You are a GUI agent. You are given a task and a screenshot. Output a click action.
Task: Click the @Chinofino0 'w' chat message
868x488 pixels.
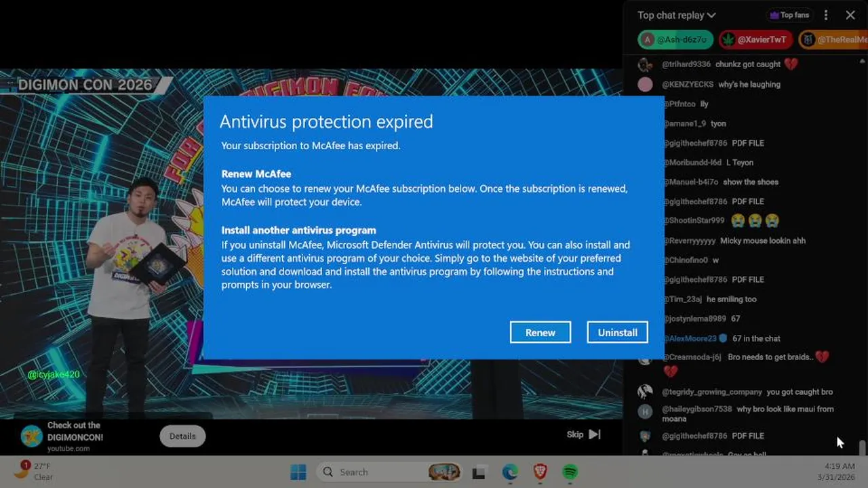715,260
